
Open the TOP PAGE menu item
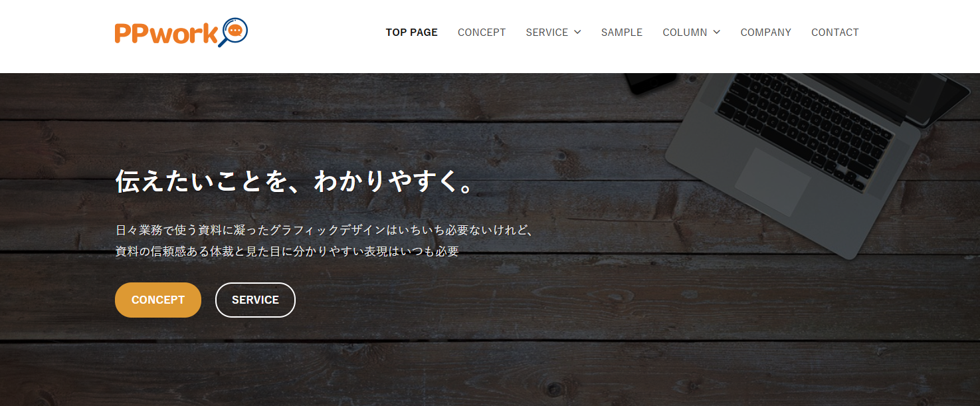tap(412, 33)
